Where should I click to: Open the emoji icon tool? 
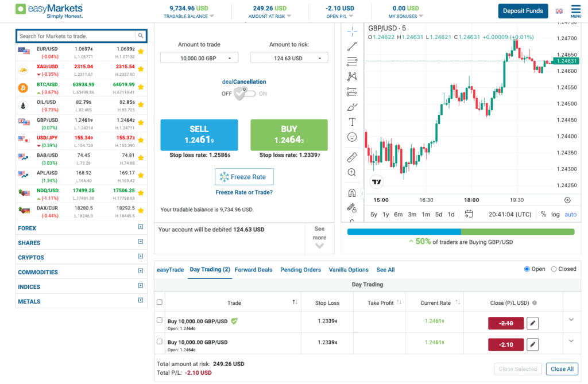[352, 137]
